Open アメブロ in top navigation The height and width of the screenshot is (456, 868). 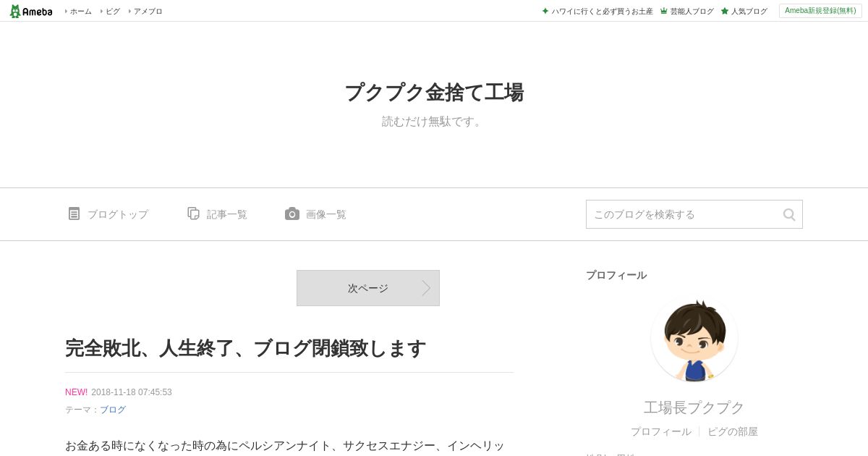tap(148, 11)
